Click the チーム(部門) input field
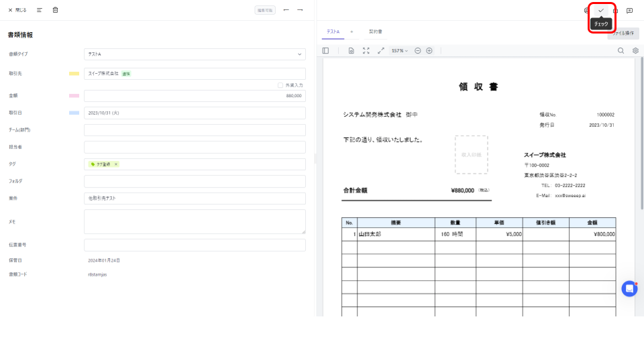This screenshot has width=644, height=362. click(x=195, y=130)
